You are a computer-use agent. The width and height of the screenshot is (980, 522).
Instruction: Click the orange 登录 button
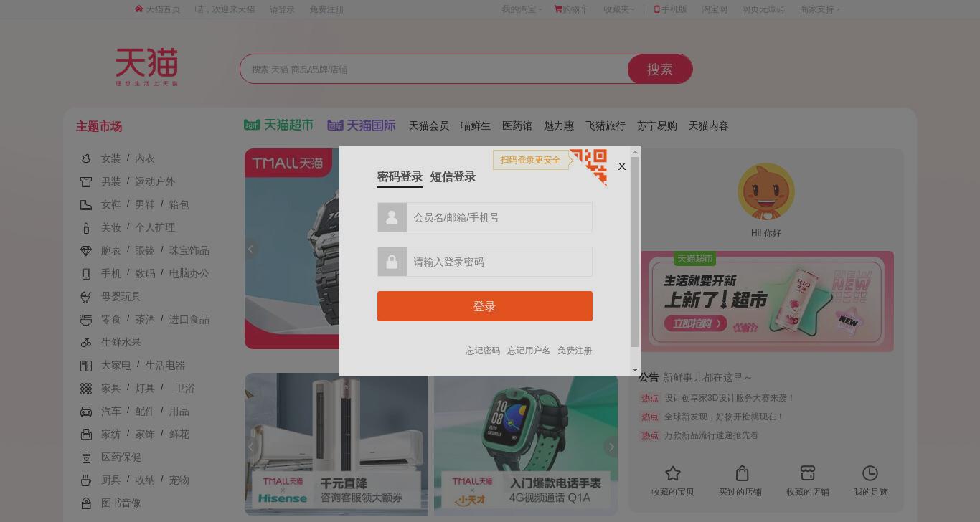(x=485, y=306)
